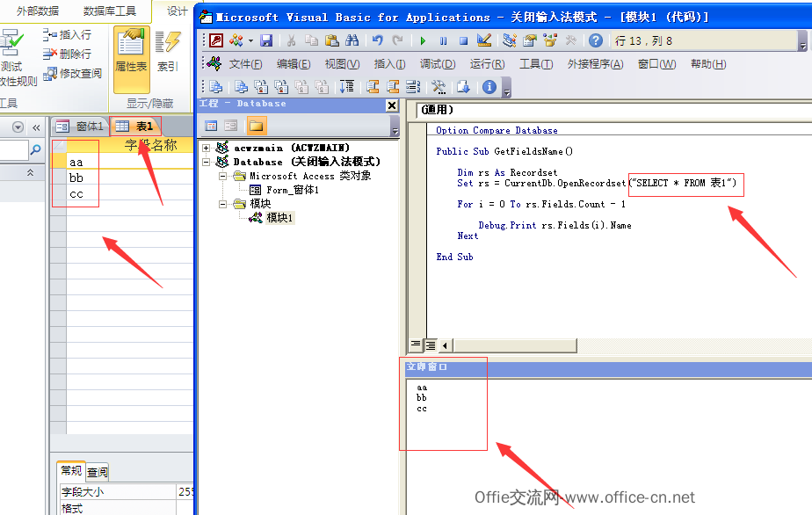
Task: Save the database with the floppy disk icon
Action: (266, 40)
